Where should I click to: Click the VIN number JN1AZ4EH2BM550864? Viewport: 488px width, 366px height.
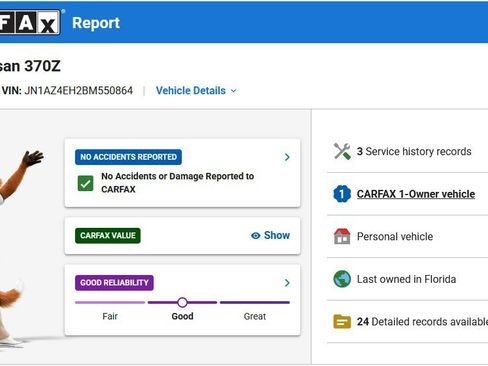coord(79,91)
